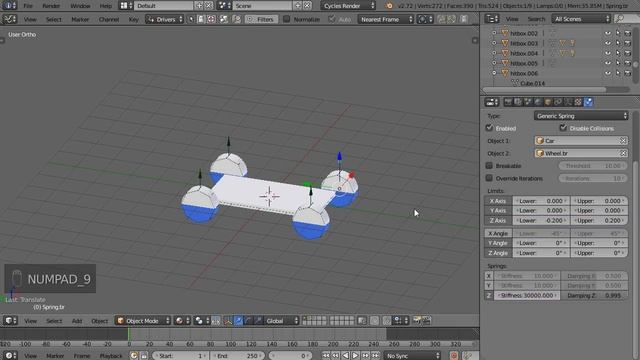Open the Scene properties tab icon
The width and height of the screenshot is (640, 360).
tap(528, 102)
